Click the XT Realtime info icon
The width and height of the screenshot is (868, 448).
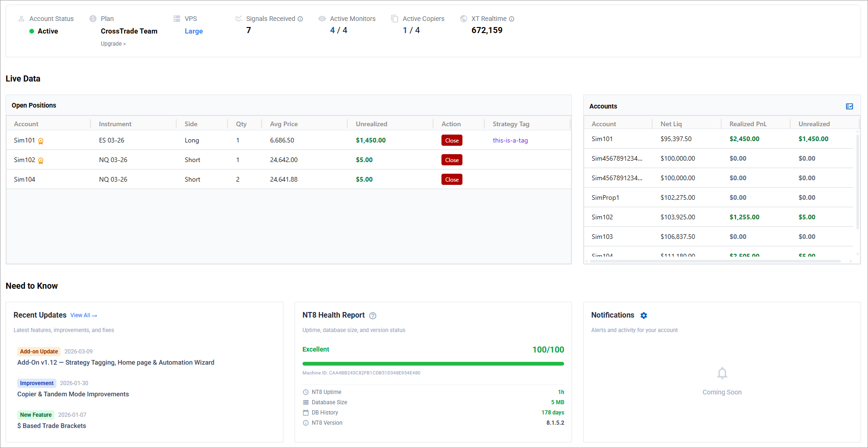511,19
